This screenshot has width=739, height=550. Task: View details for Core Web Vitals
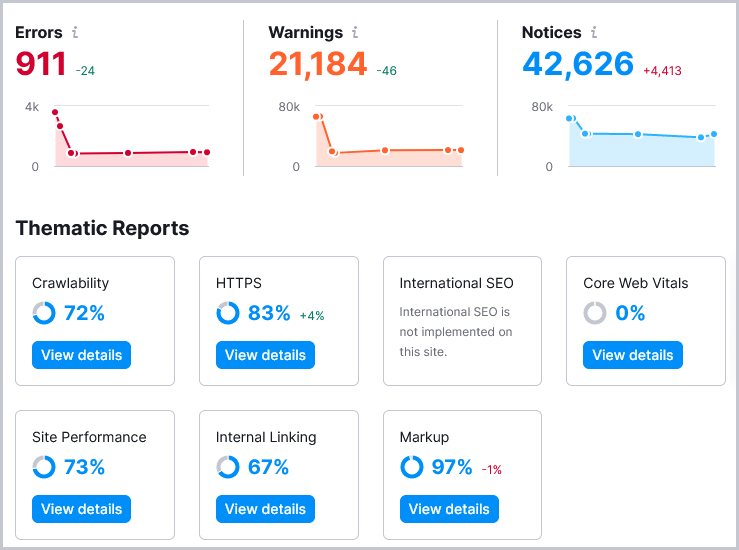pyautogui.click(x=633, y=355)
